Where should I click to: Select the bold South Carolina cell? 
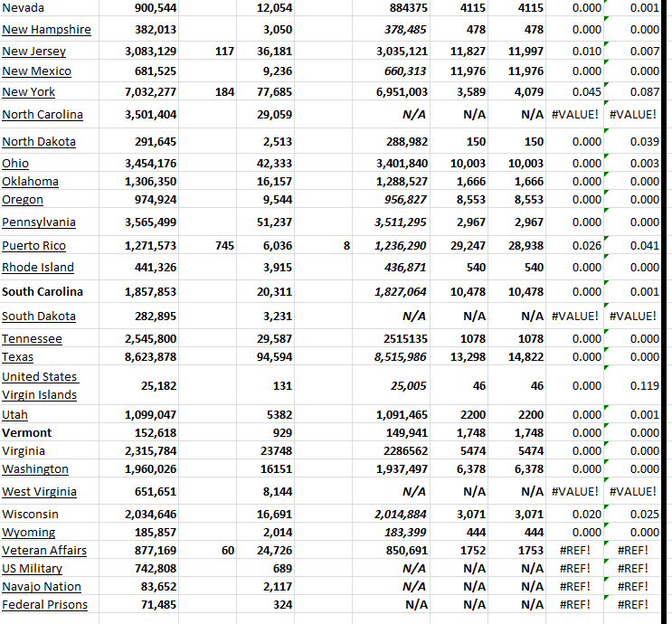point(43,292)
